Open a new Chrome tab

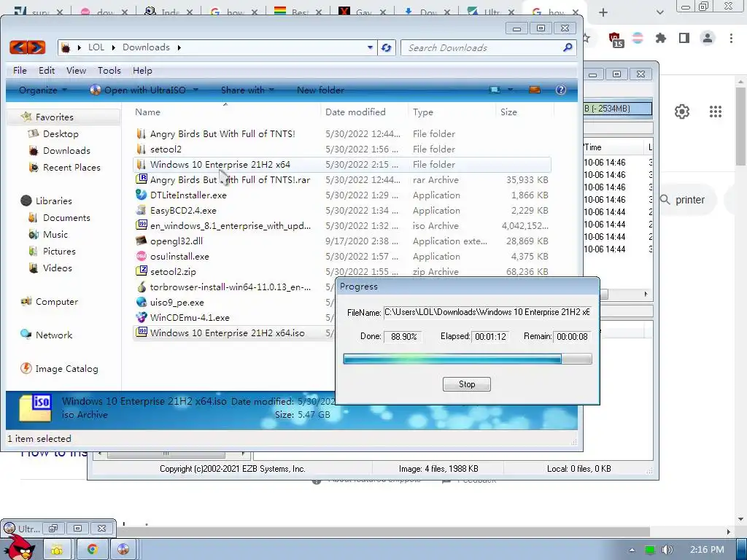click(603, 12)
